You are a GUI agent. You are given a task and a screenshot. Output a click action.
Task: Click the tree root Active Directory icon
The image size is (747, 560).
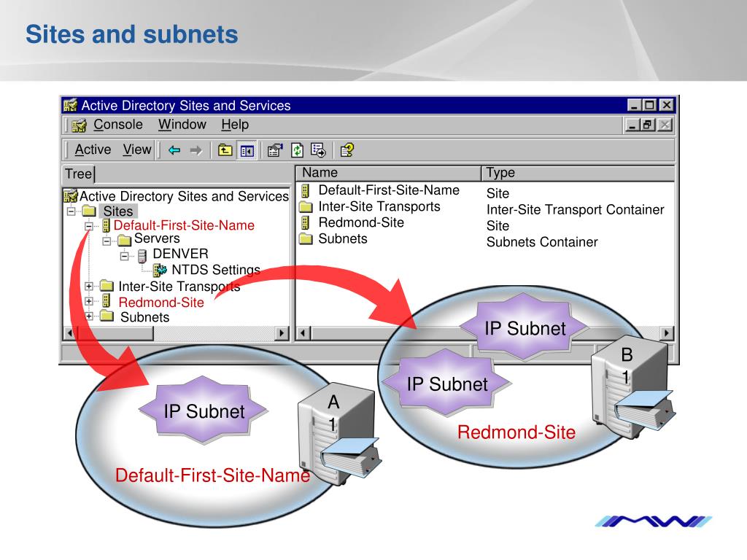point(71,195)
